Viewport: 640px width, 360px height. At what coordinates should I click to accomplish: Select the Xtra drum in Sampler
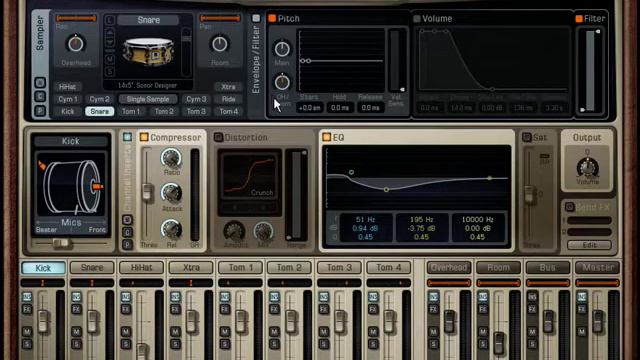229,87
